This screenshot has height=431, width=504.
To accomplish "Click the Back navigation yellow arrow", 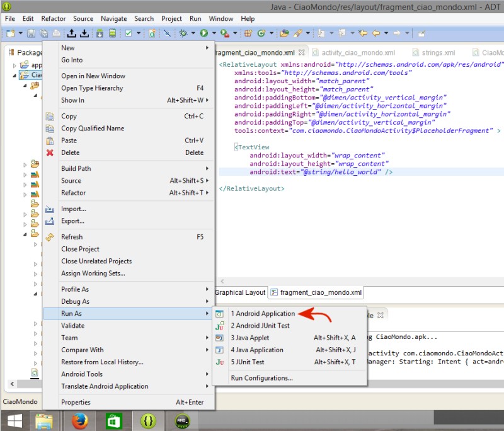I will point(376,33).
